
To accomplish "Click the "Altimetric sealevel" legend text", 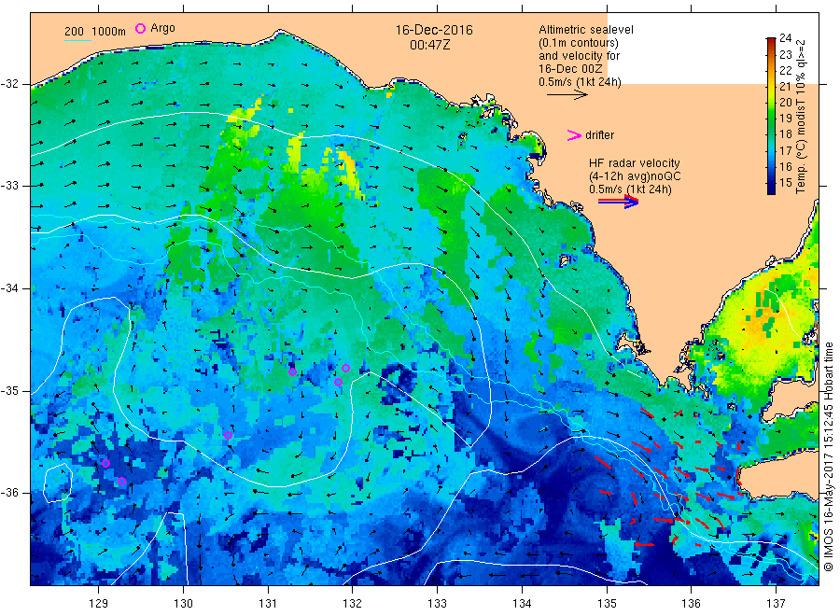I will pyautogui.click(x=586, y=30).
